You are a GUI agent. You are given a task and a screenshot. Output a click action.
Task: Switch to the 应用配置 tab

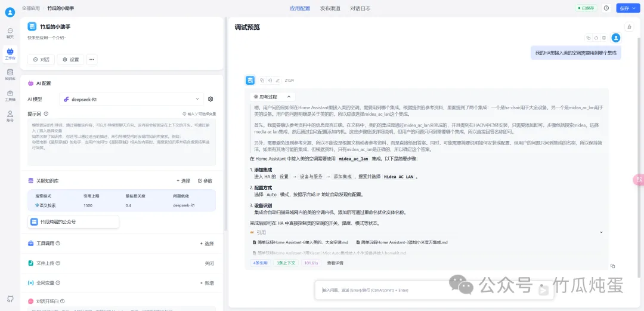[300, 8]
